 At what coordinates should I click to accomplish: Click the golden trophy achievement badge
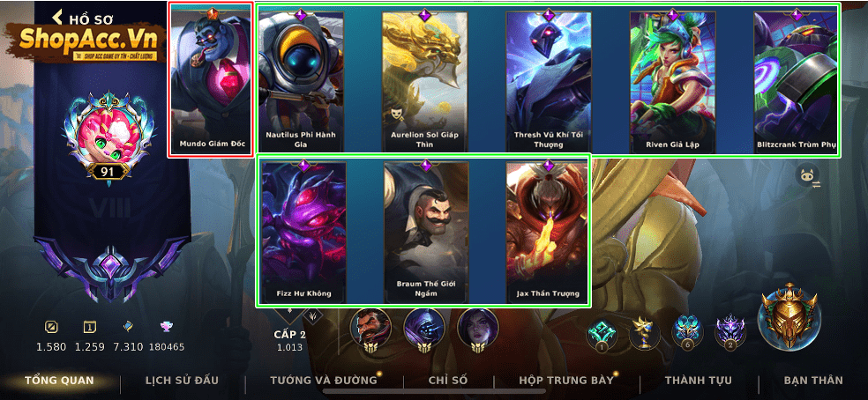tap(645, 333)
